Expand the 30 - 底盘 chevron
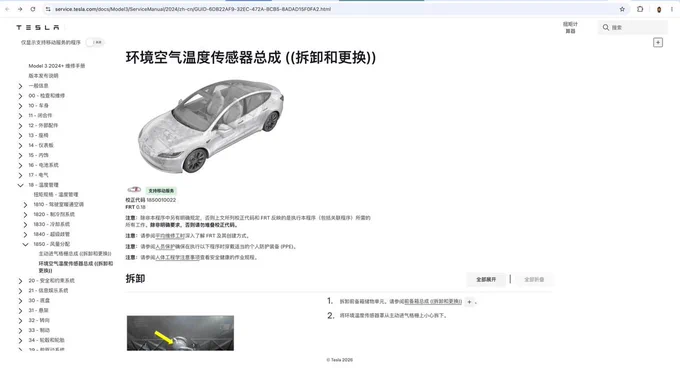The height and width of the screenshot is (369, 680). (x=20, y=301)
